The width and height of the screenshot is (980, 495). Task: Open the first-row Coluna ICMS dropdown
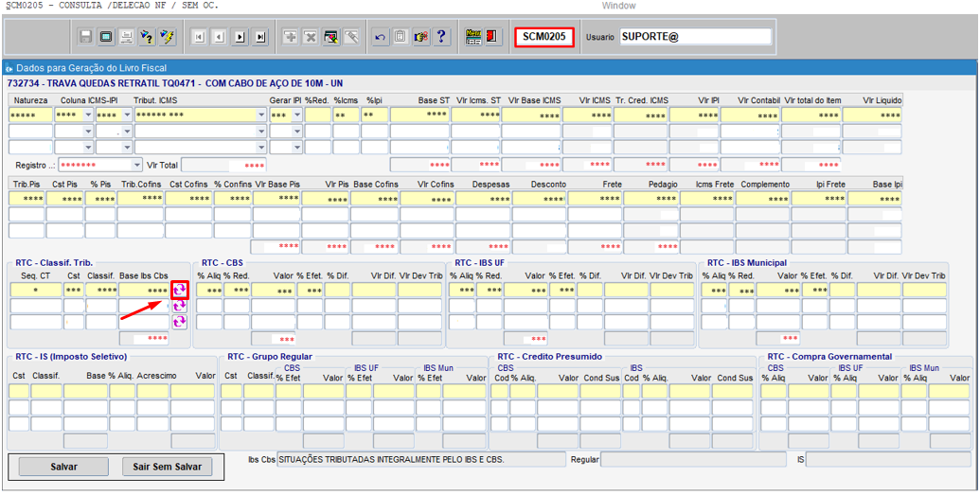click(88, 115)
